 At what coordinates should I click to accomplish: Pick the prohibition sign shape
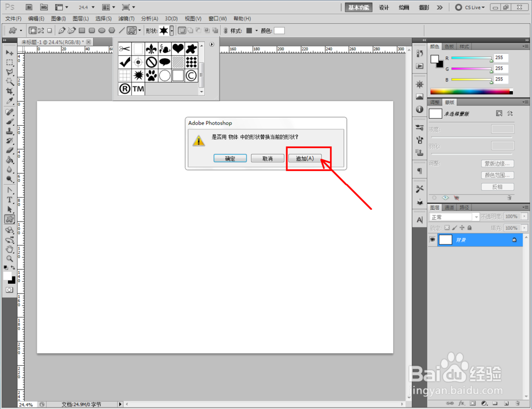click(x=151, y=62)
